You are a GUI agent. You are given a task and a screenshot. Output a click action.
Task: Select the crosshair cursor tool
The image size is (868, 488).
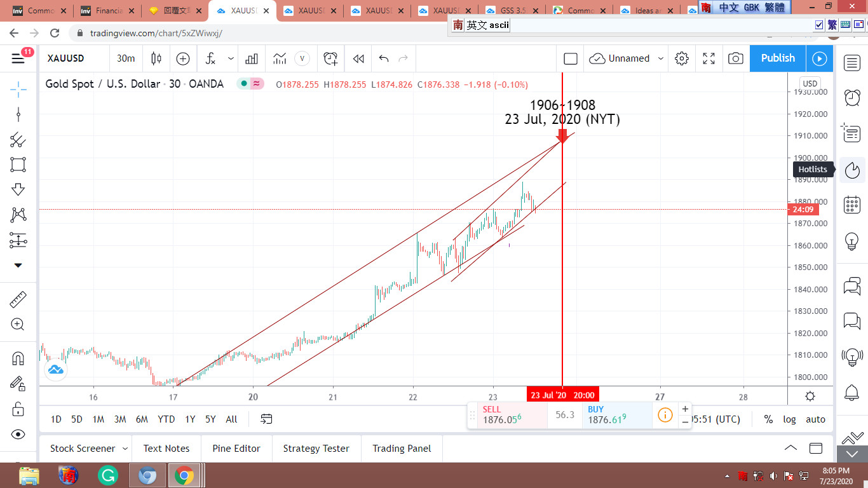coord(18,89)
